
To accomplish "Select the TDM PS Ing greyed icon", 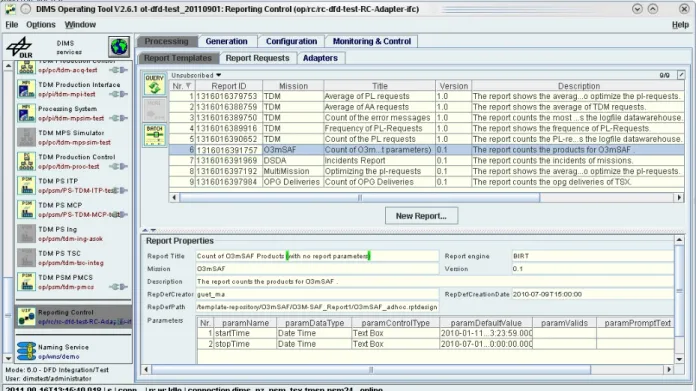I will 26,233.
